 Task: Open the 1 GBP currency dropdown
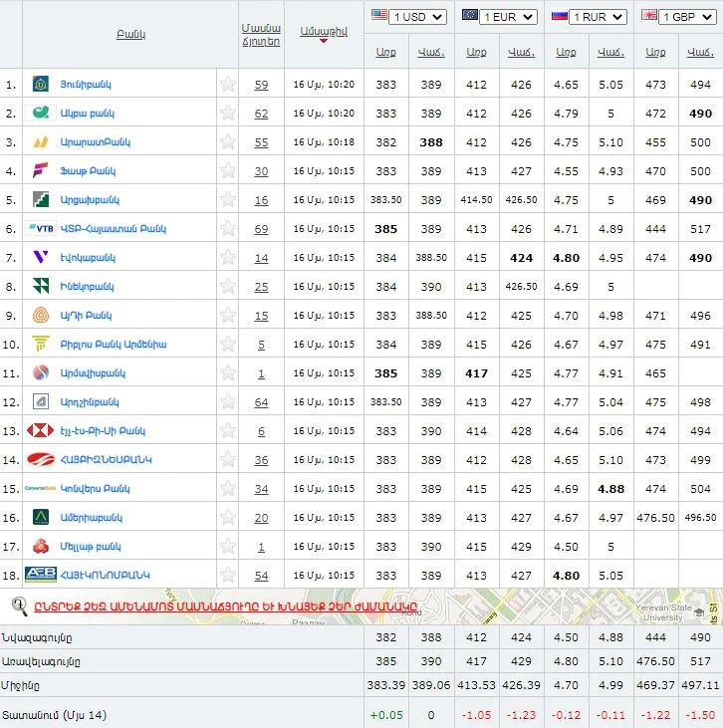pos(687,17)
